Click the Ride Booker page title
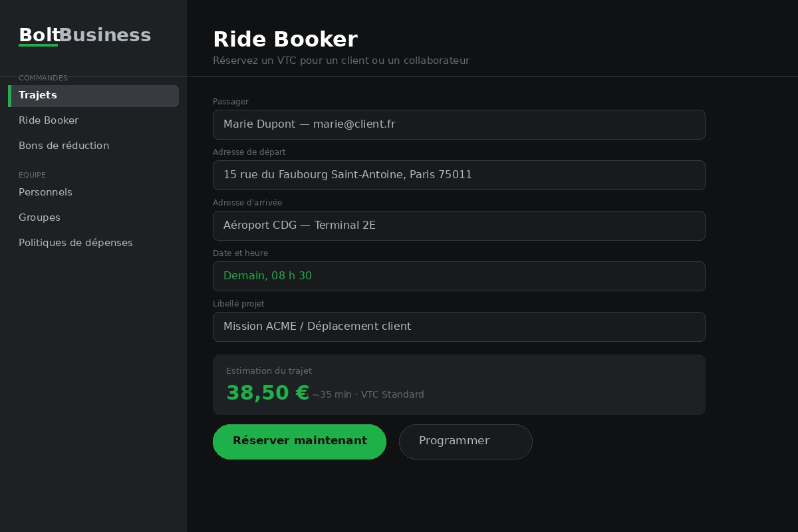798x532 pixels. [x=285, y=39]
